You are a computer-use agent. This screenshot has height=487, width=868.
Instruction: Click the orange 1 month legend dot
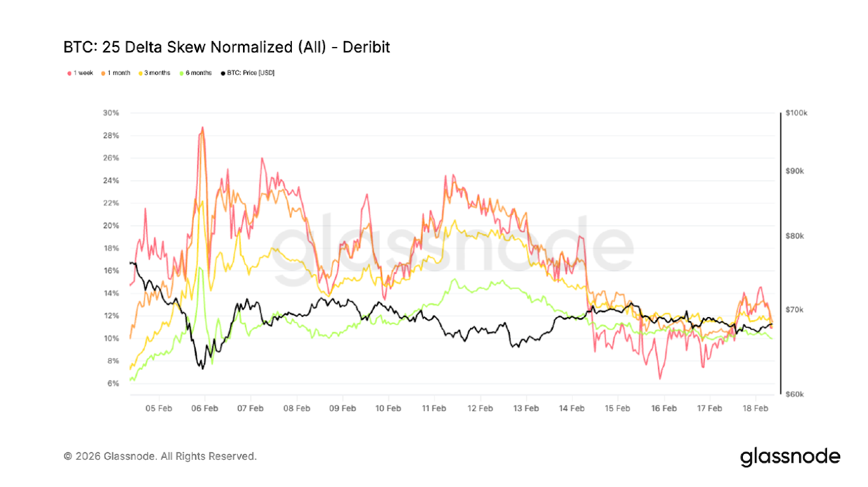102,73
